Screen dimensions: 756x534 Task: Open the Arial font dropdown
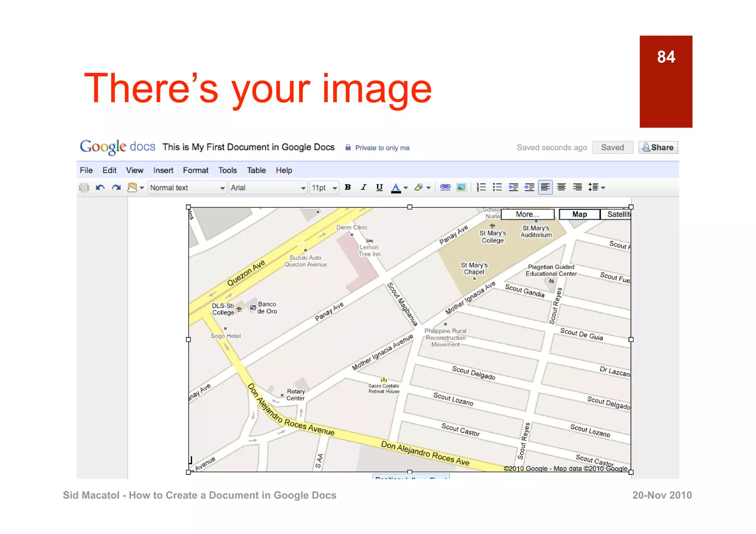click(268, 188)
